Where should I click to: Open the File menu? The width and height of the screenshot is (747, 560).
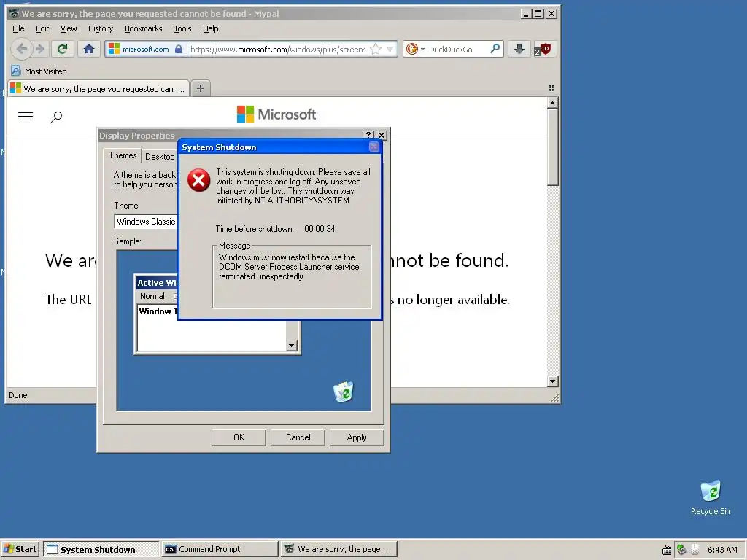(18, 28)
